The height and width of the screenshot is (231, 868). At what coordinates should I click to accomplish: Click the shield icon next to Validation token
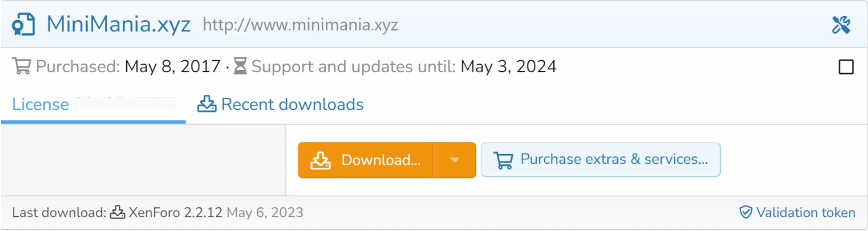click(746, 212)
